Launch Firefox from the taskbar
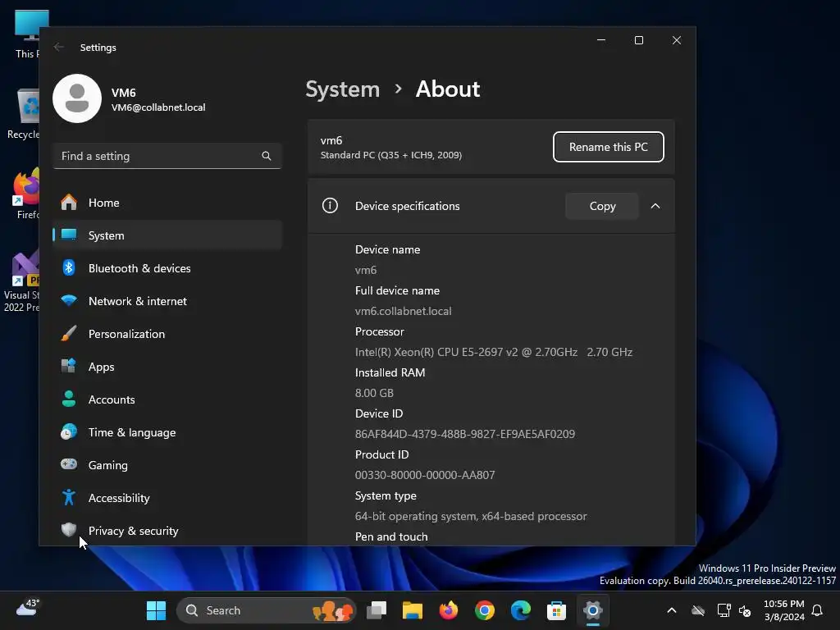The width and height of the screenshot is (840, 630). [449, 610]
